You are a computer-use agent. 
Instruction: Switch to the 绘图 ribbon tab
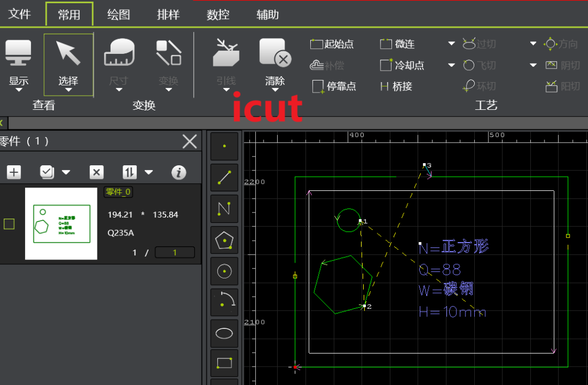(119, 14)
